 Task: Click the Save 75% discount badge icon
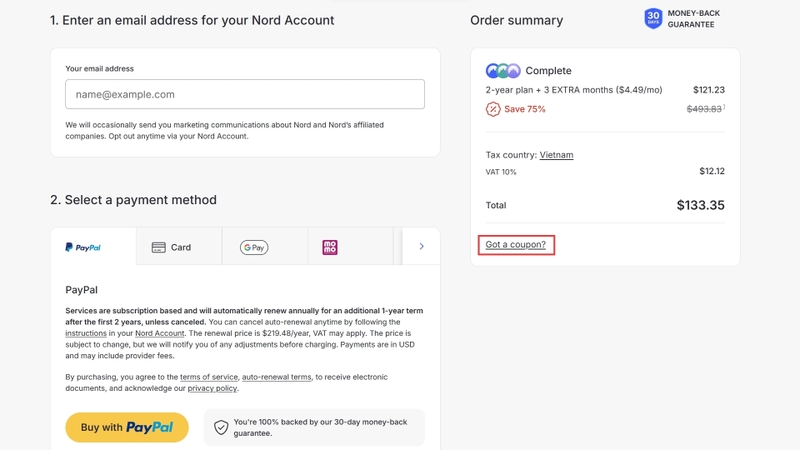click(493, 109)
